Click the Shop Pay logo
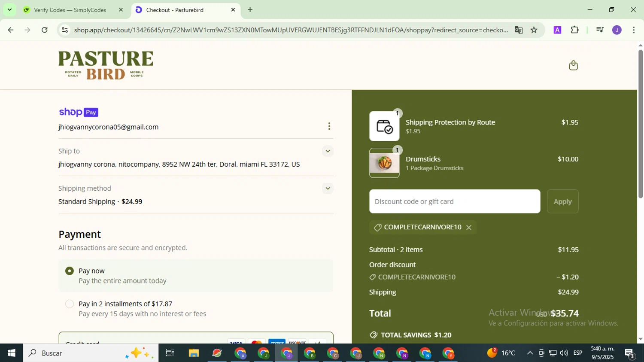 point(79,112)
